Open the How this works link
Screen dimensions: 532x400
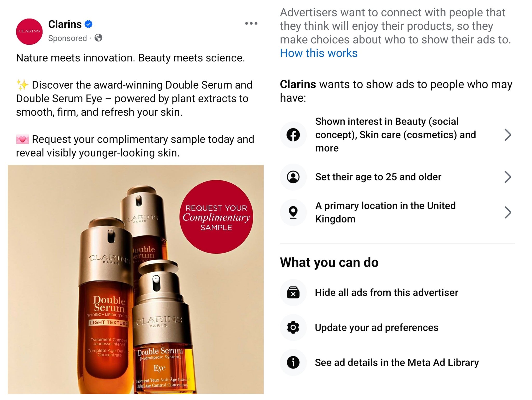click(318, 53)
